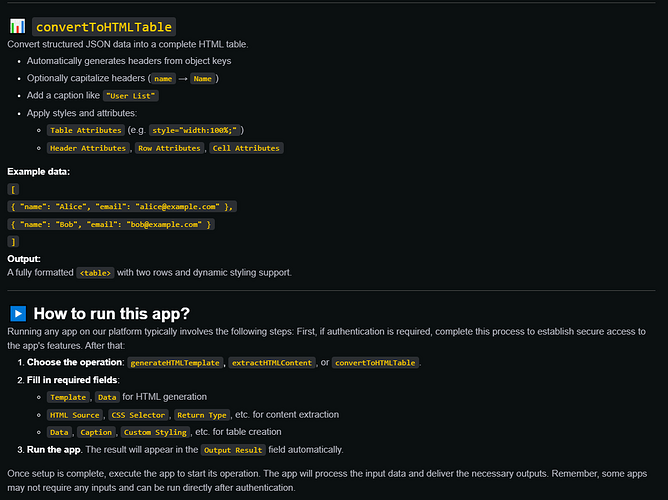Click the Custom Styling field tag
The image size is (668, 500).
point(156,432)
